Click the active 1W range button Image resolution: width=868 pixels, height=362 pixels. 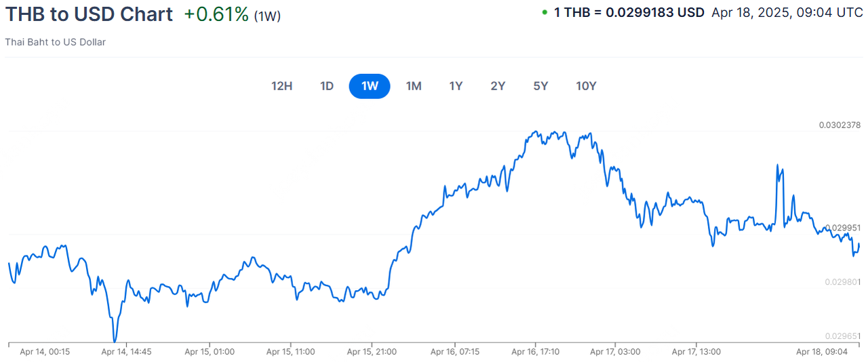click(x=370, y=86)
